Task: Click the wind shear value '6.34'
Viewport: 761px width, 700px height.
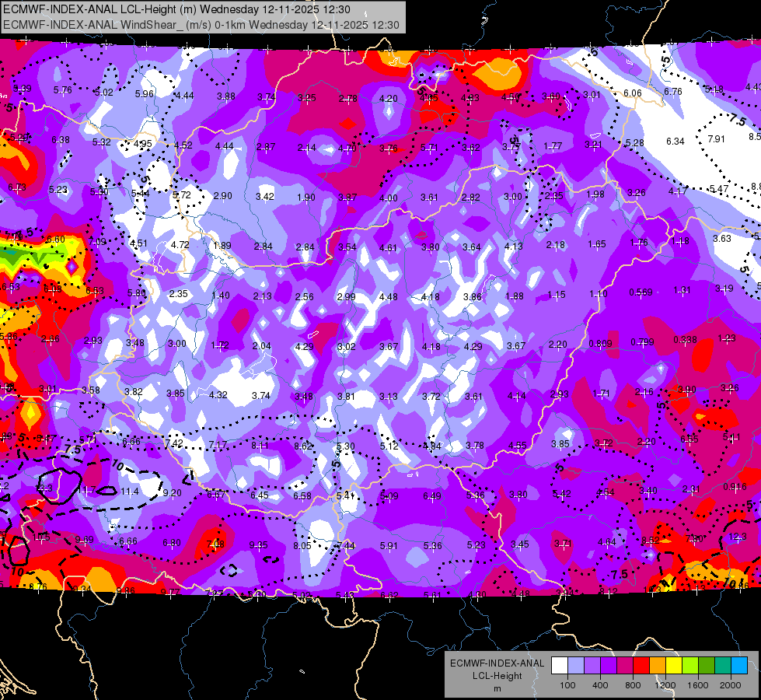Action: tap(675, 142)
